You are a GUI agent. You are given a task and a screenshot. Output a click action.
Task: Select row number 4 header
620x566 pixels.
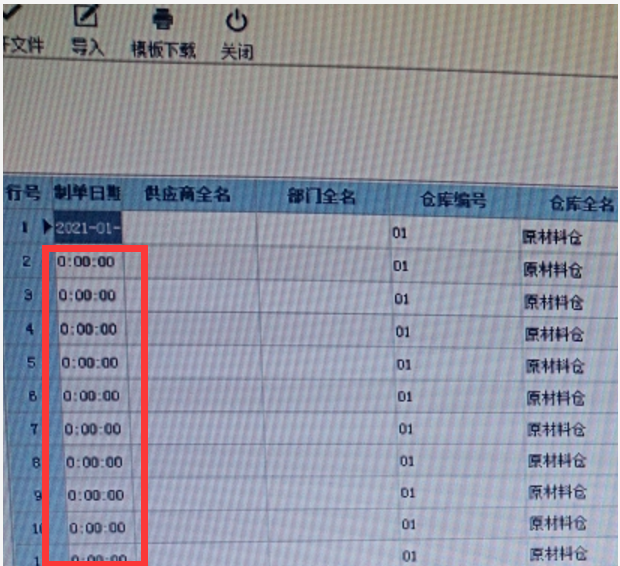pos(30,328)
